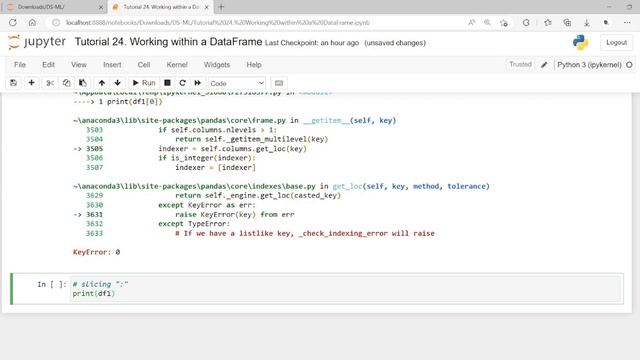Restart kernel and run all fast-forward icon
The height and width of the screenshot is (360, 640).
(198, 83)
